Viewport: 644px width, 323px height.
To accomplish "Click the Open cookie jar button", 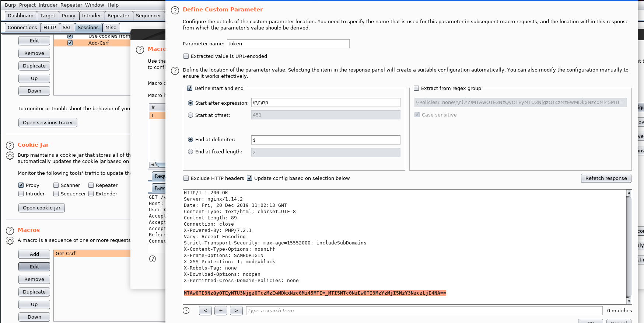I will coord(42,208).
